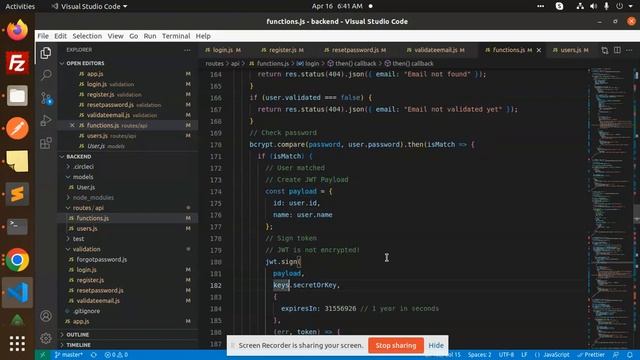
Task: Open Google Chrome from the dock
Action: pos(17,260)
